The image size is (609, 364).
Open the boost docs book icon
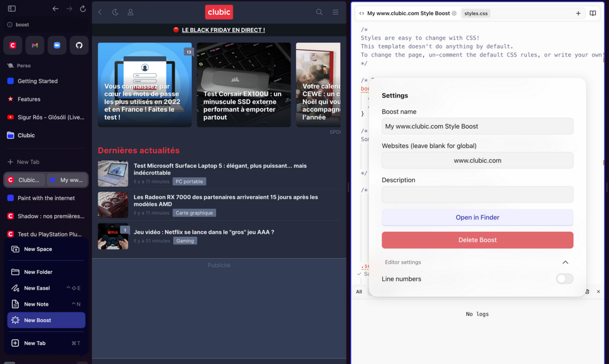tap(593, 13)
